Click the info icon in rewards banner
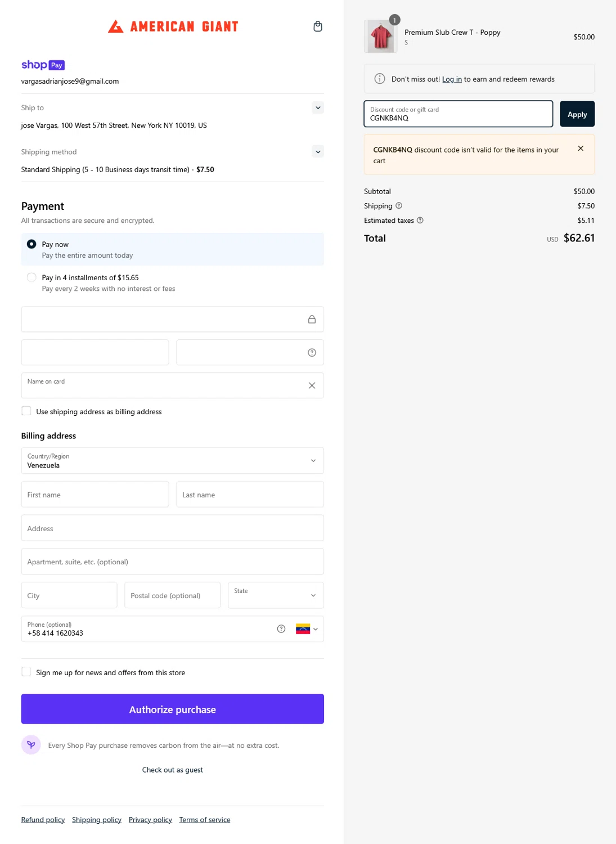 tap(380, 79)
